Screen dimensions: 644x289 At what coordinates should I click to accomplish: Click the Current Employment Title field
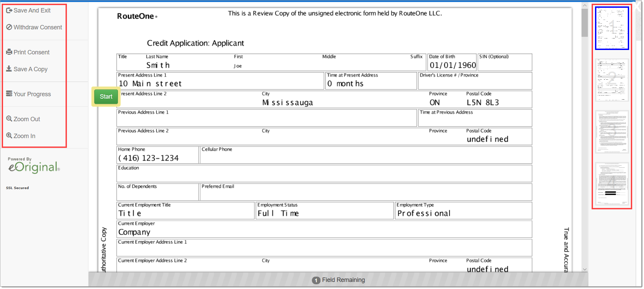click(185, 211)
